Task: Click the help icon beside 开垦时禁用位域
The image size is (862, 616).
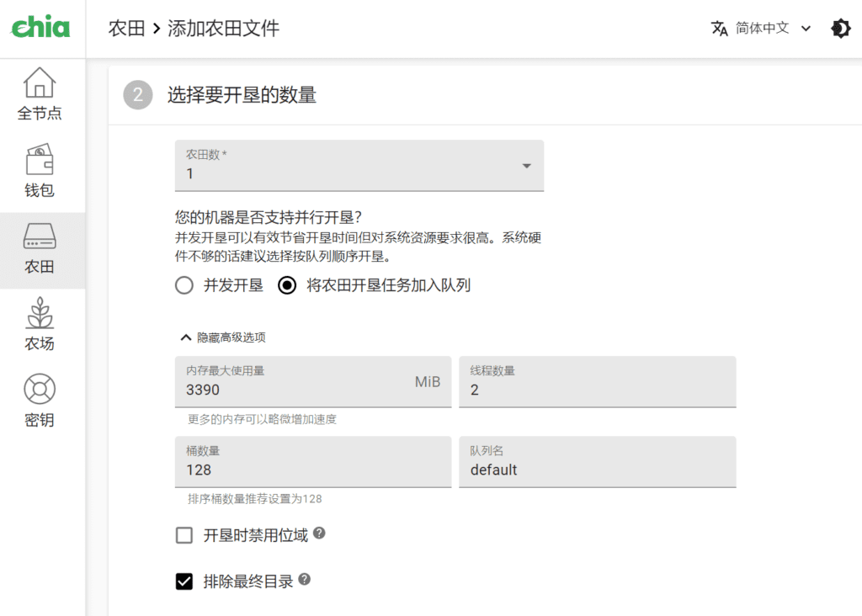Action: pyautogui.click(x=319, y=534)
